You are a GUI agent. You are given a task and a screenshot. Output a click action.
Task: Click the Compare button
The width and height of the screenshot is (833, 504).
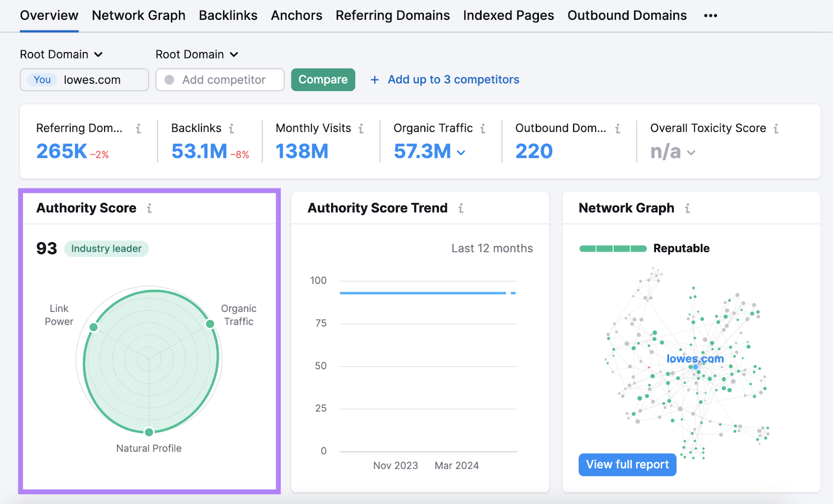(x=323, y=80)
